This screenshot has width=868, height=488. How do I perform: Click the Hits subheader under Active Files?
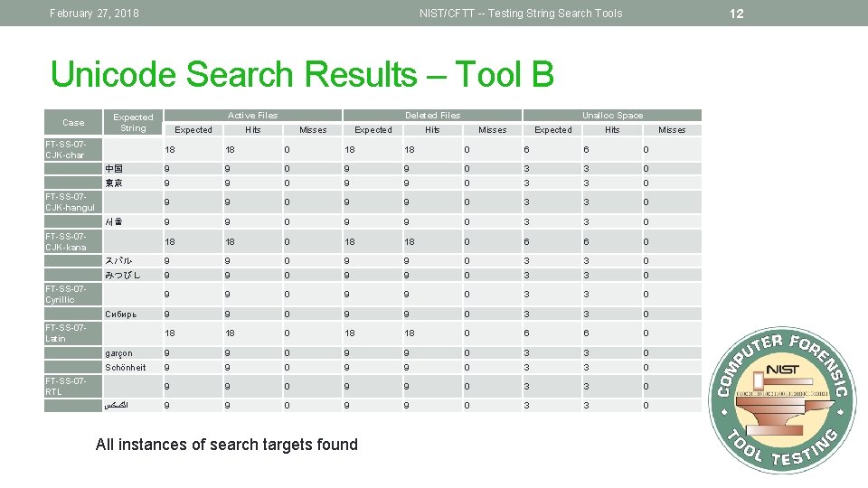point(252,129)
